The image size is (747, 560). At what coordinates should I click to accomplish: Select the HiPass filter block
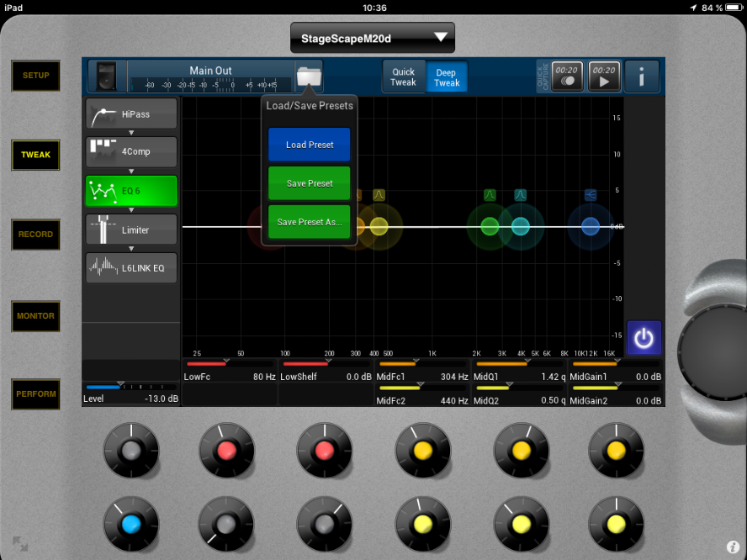click(131, 114)
